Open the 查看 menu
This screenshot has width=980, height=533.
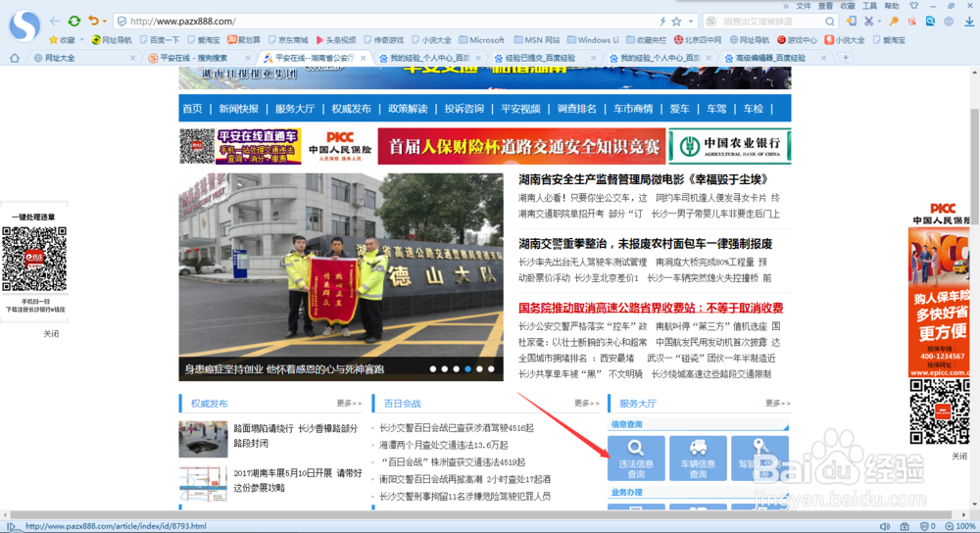(825, 6)
